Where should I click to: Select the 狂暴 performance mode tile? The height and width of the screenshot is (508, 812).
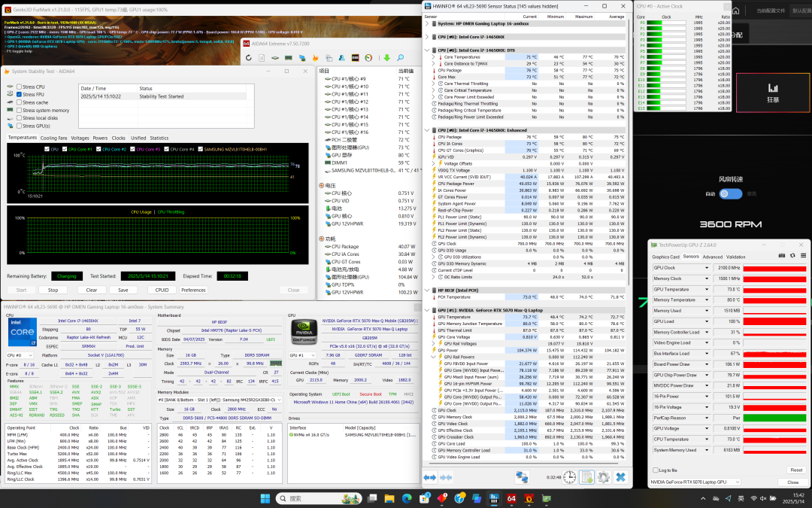pos(773,93)
